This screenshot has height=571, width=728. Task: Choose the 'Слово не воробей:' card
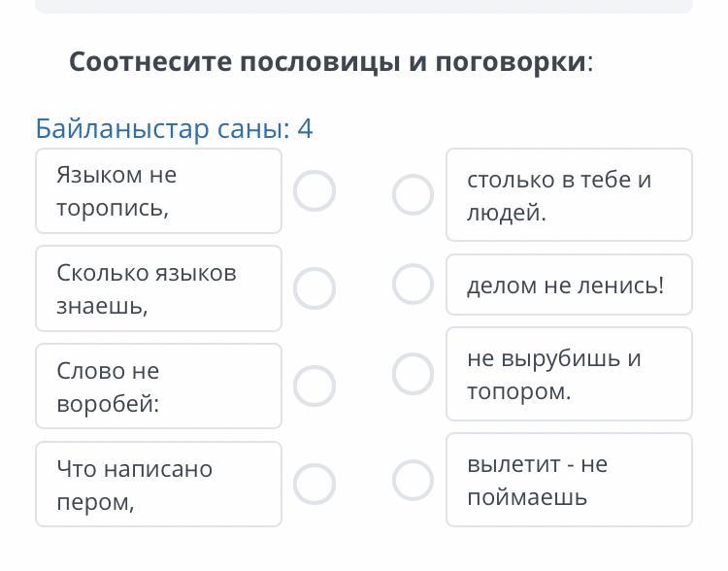158,386
